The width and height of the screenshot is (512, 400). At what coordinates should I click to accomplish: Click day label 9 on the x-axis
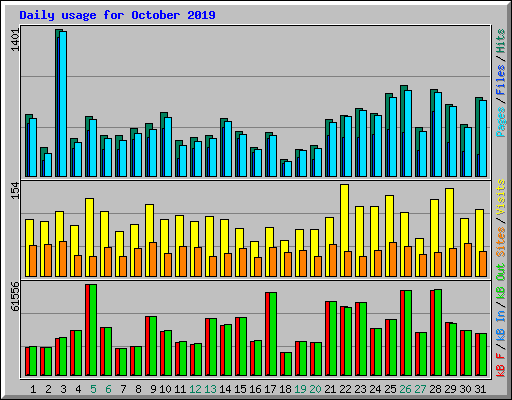153,389
